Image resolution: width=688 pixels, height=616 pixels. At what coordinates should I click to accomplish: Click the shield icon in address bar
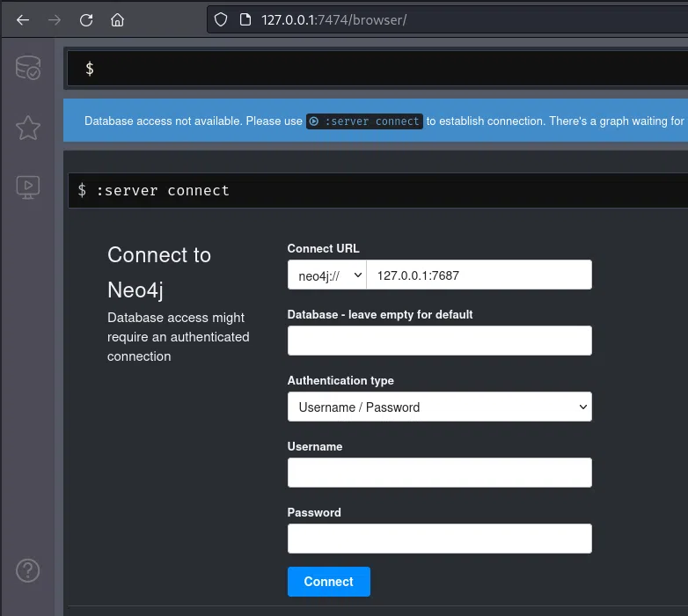222,19
